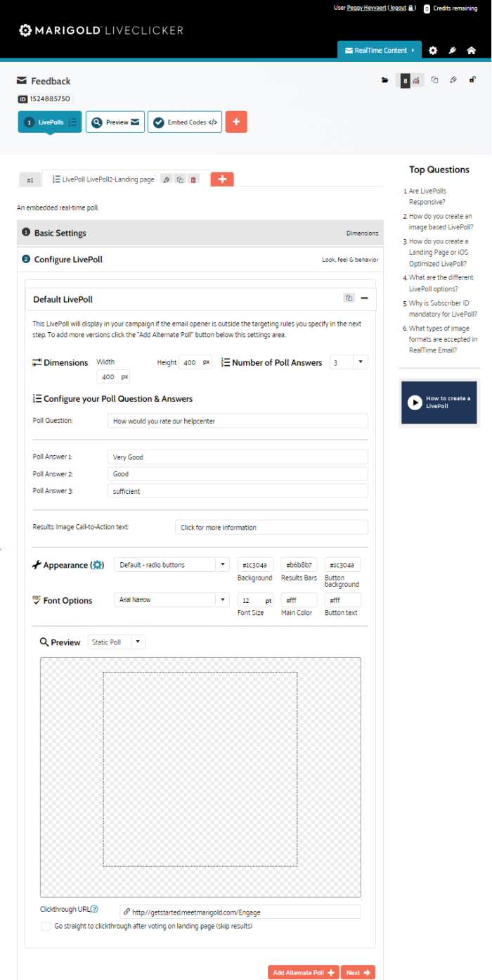492x980 pixels.
Task: Expand the Preview Static Poll dropdown
Action: 117,642
